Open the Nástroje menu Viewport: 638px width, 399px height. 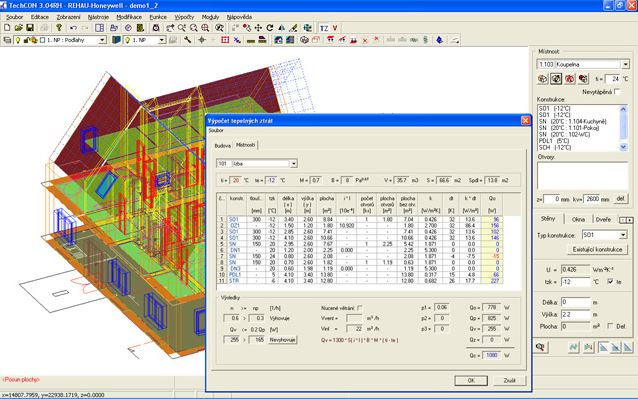[x=98, y=17]
